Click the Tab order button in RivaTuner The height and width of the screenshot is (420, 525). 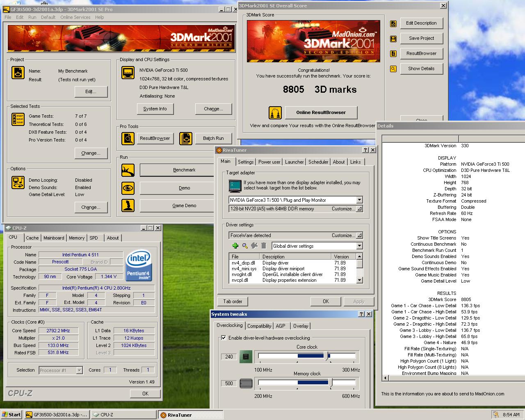pos(233,301)
